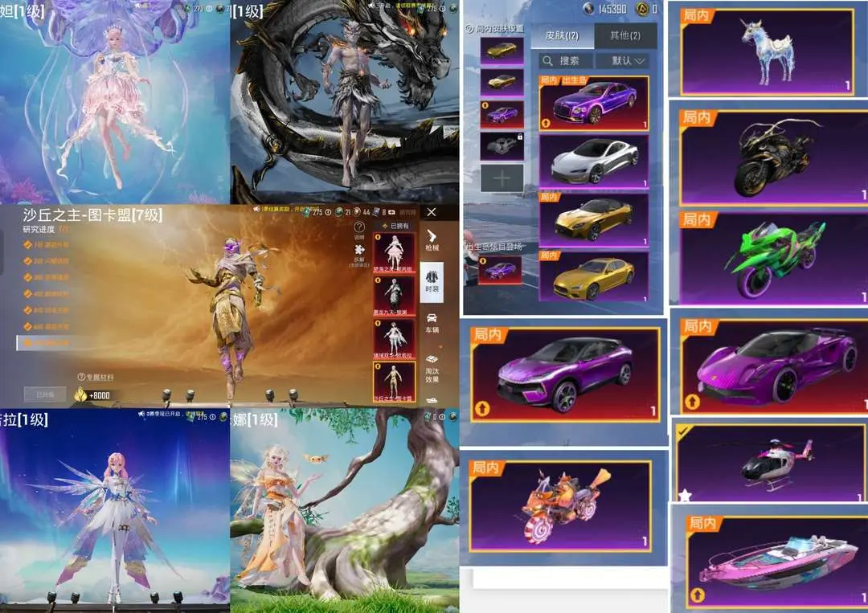Select the silver sports car skin card
The height and width of the screenshot is (613, 868).
click(593, 161)
